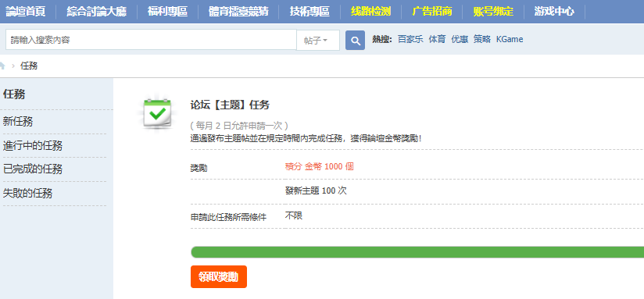The height and width of the screenshot is (299, 644).
Task: Open 账号绑定 nav item
Action: point(493,12)
